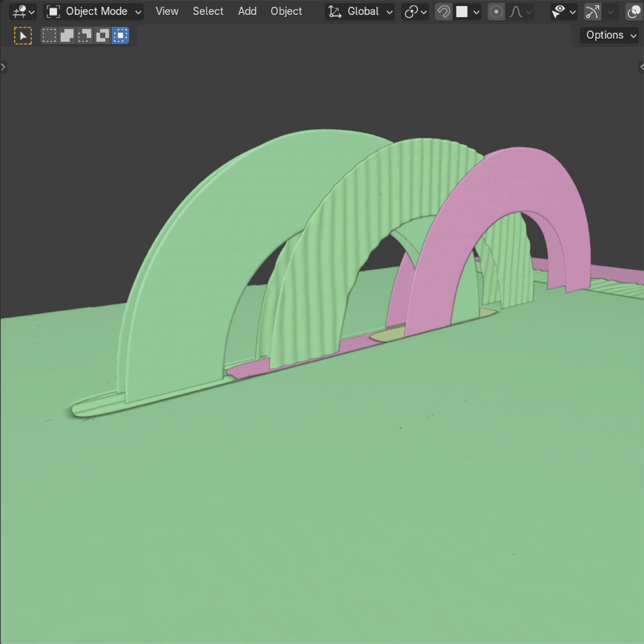Viewport: 644px width, 644px height.
Task: Open selectability and visibility popover
Action: click(x=563, y=12)
